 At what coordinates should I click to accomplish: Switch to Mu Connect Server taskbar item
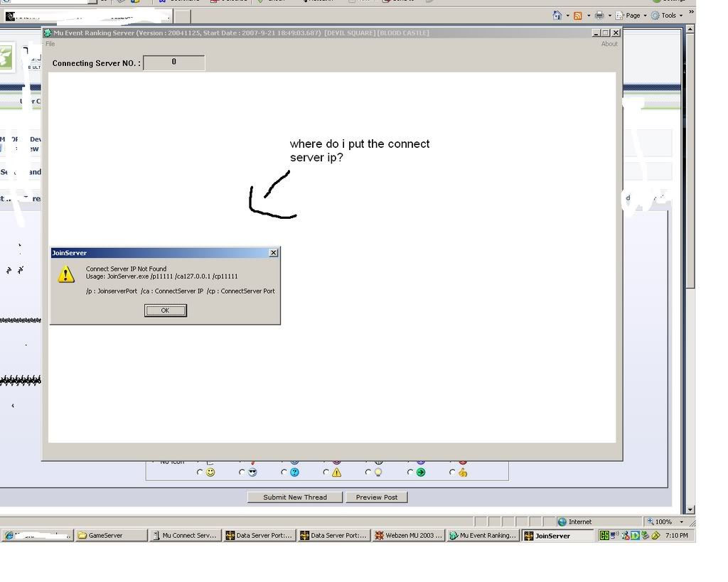(185, 536)
